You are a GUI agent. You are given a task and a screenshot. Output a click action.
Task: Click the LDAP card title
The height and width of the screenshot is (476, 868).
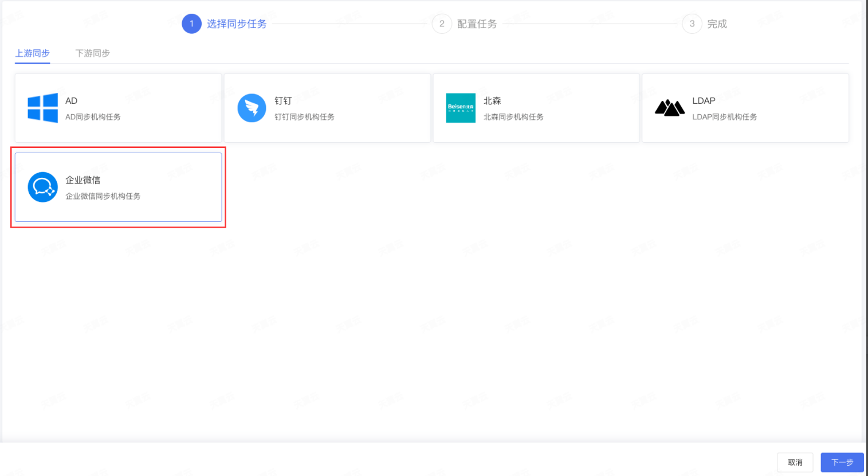(704, 101)
